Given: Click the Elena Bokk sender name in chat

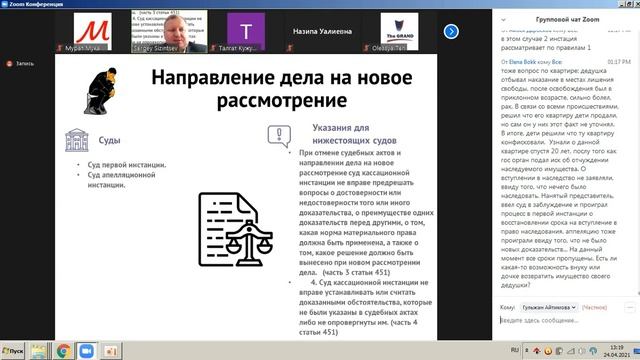Looking at the screenshot, I should (x=522, y=62).
